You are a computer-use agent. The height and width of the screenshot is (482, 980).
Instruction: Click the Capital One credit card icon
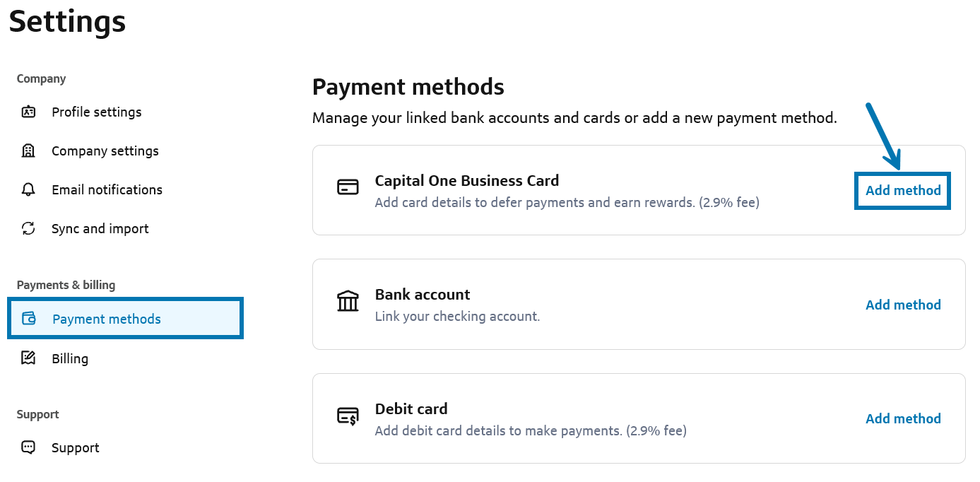pyautogui.click(x=348, y=187)
